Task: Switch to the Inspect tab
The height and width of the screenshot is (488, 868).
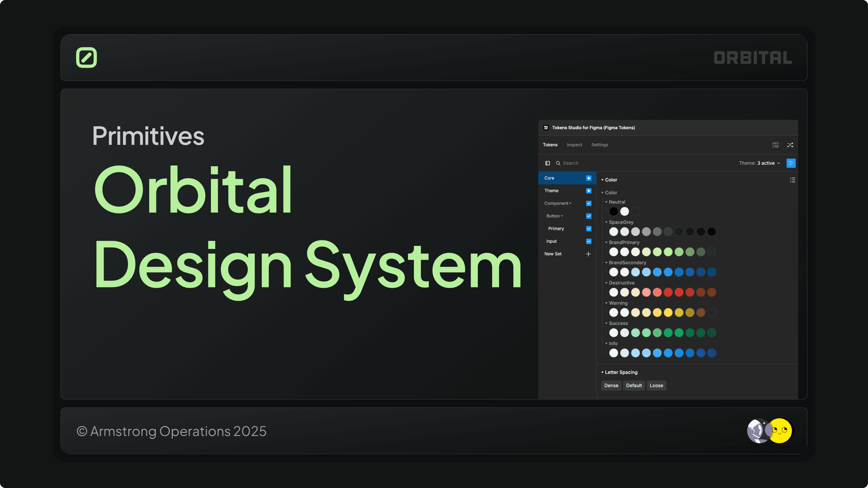Action: point(574,145)
